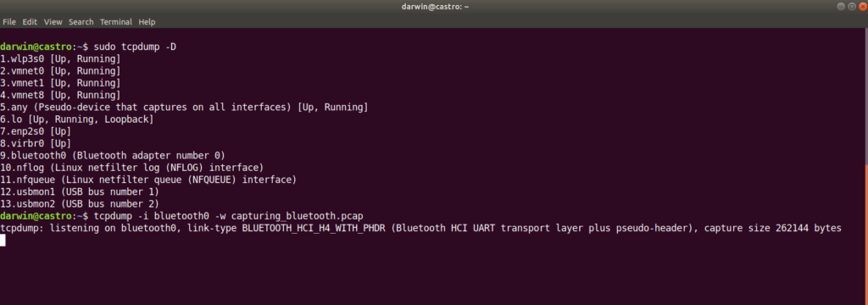This screenshot has width=868, height=305.
Task: Close the terminal window
Action: coord(862,6)
